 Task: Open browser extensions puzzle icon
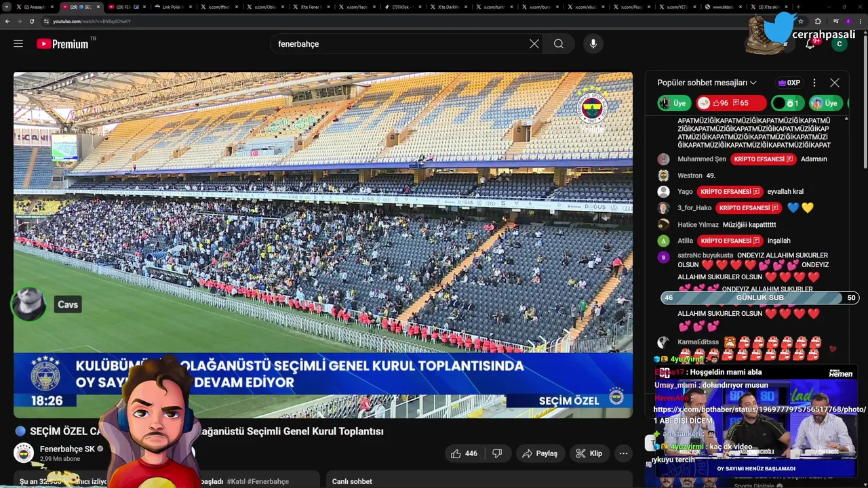click(x=818, y=21)
